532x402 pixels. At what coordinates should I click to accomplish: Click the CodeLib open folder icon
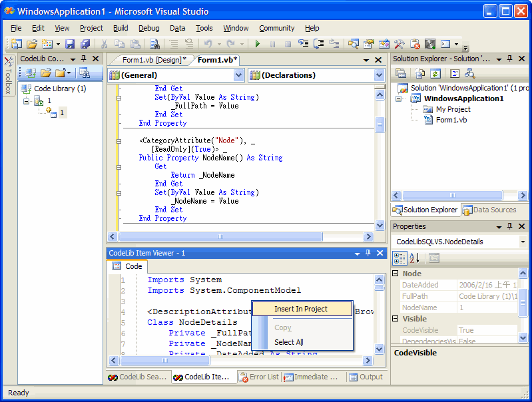(45, 73)
